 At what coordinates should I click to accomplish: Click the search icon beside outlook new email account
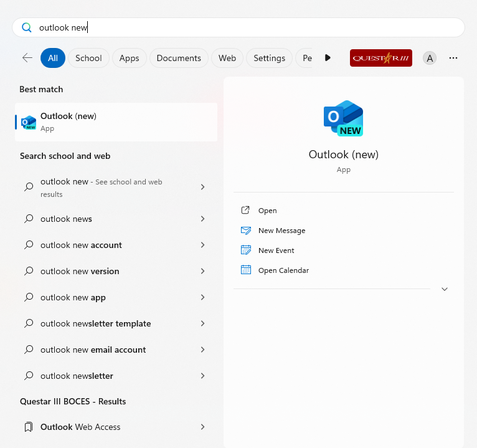click(29, 350)
